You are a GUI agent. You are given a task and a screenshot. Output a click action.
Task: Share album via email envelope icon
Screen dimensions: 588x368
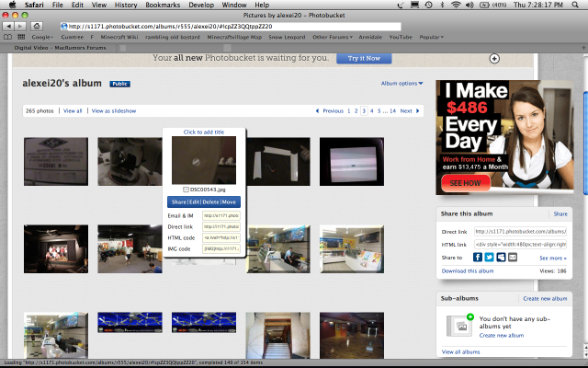click(x=513, y=258)
